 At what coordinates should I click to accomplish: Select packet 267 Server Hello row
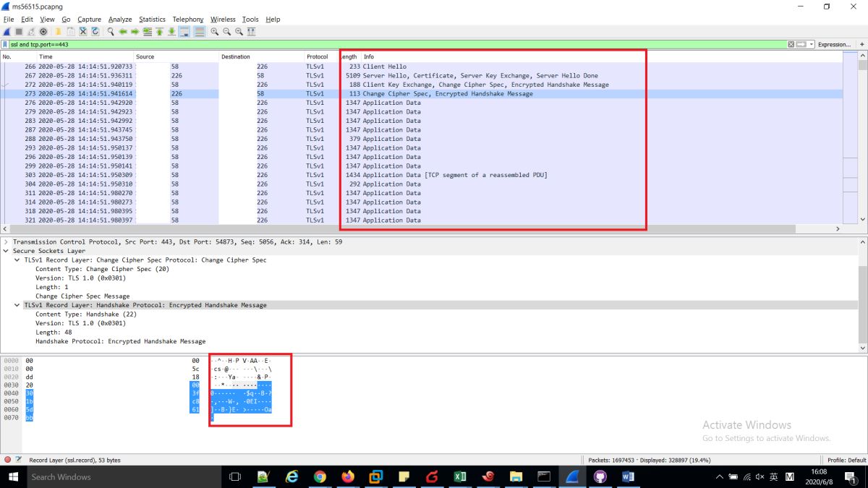coord(420,75)
